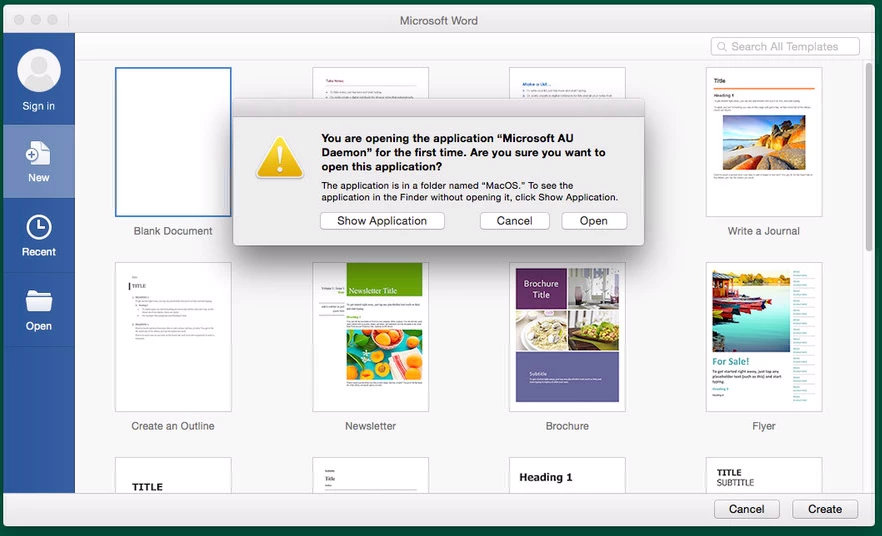Image resolution: width=882 pixels, height=536 pixels.
Task: Click the Flyer label text
Action: (x=763, y=426)
